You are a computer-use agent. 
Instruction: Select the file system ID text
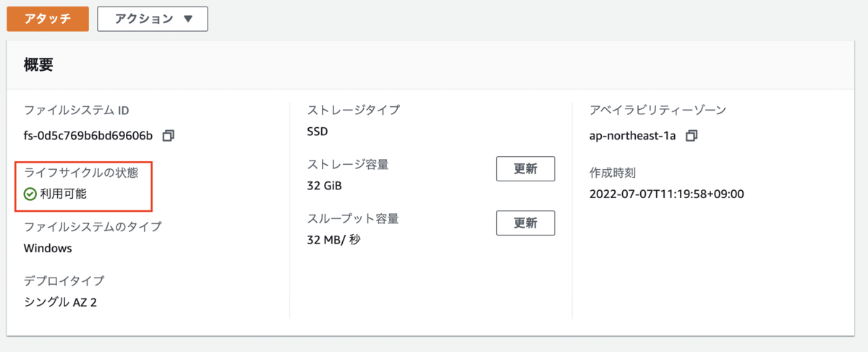point(89,136)
